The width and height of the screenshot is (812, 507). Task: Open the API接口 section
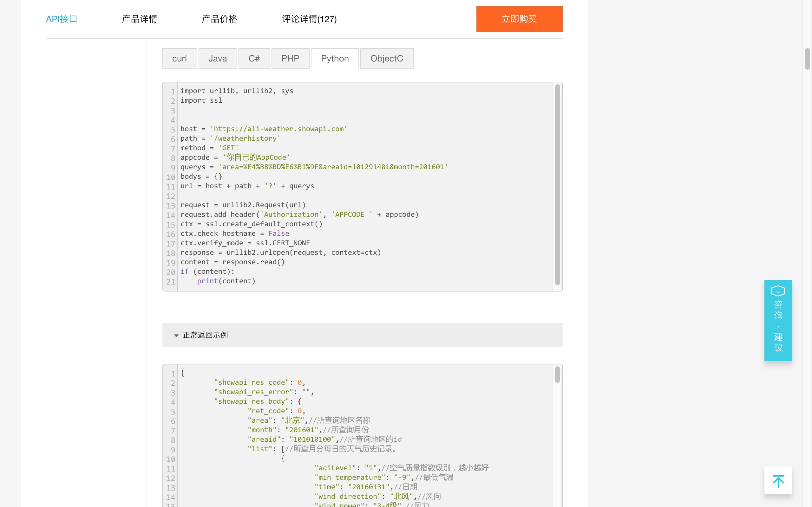point(62,19)
